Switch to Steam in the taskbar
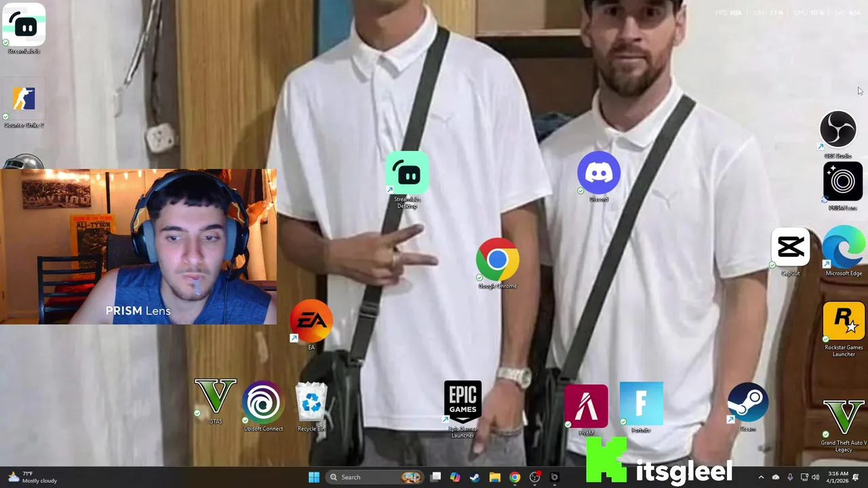This screenshot has width=868, height=488. point(475,477)
